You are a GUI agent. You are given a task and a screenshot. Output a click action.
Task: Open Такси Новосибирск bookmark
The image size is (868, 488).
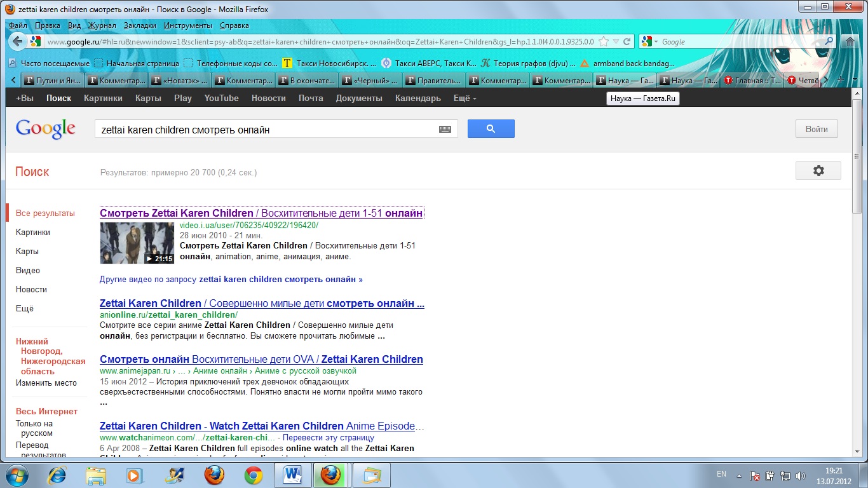pyautogui.click(x=329, y=64)
